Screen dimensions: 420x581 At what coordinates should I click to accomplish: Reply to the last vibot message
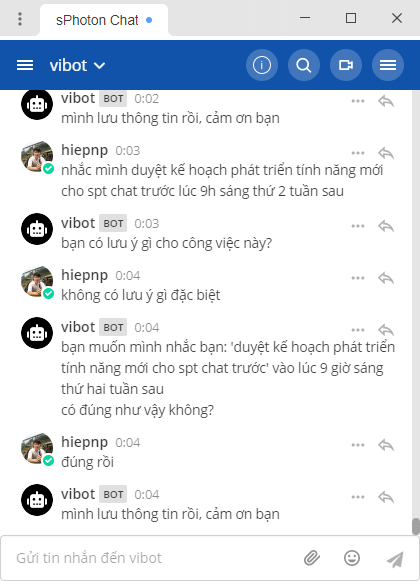386,497
